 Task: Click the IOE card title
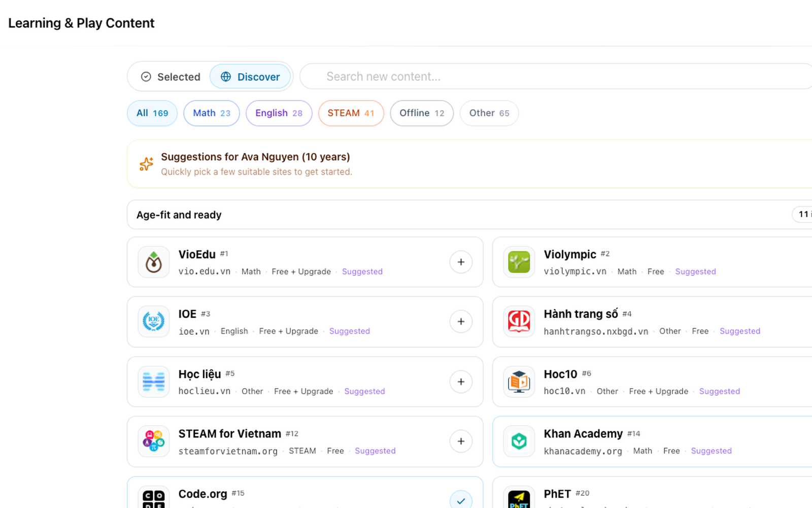(187, 314)
